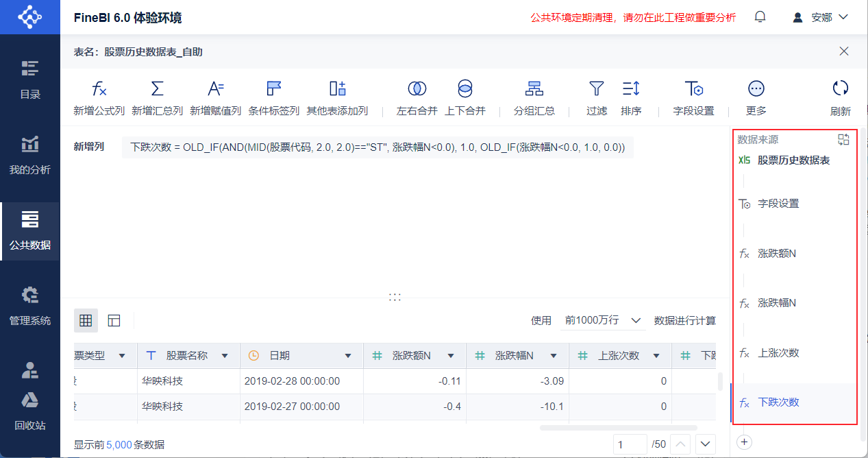The image size is (868, 458).
Task: Click the panel resize handle dots
Action: [x=395, y=297]
